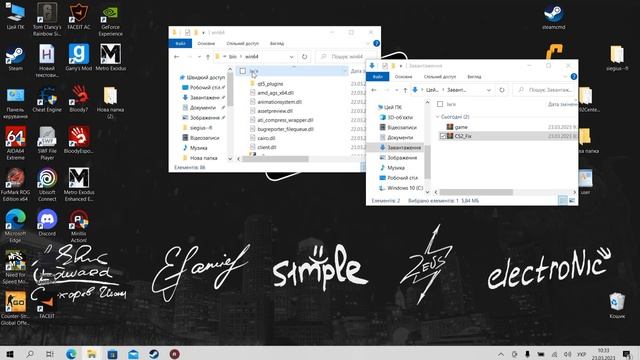This screenshot has height=360, width=640.
Task: Open Garry's Mod desktop shortcut
Action: (x=78, y=58)
